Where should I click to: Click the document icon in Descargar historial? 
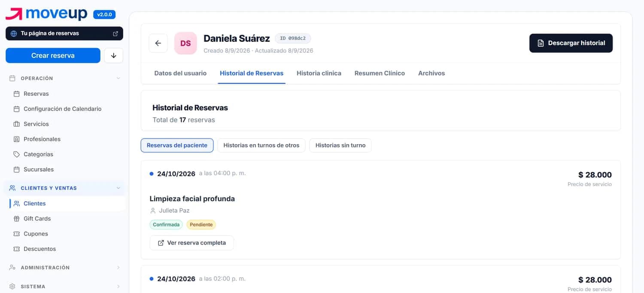(x=541, y=43)
